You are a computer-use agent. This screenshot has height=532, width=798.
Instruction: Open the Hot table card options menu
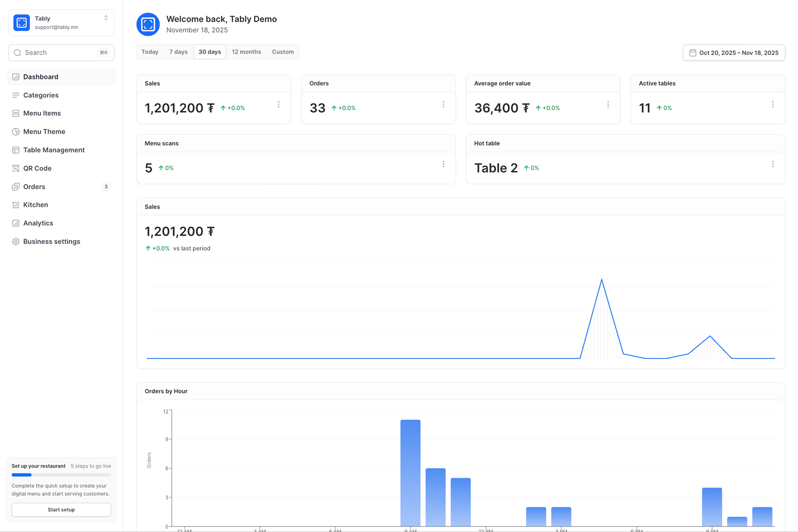click(773, 164)
